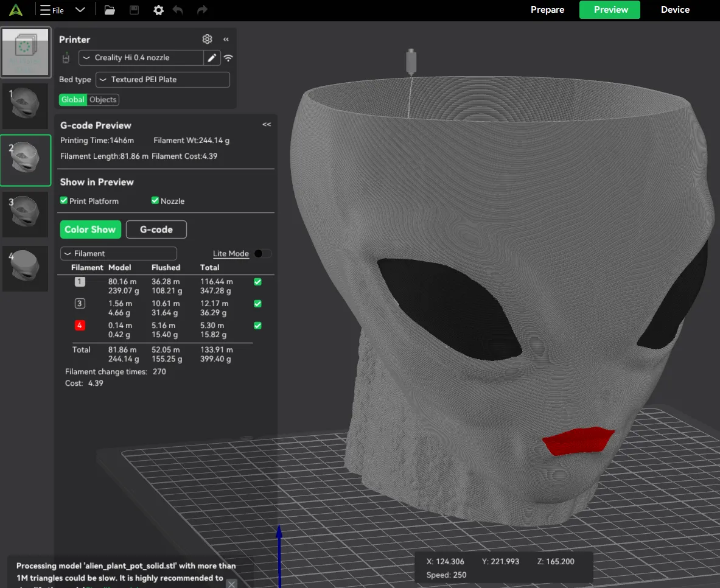
Task: Uncheck the Print Platform checkbox
Action: point(64,200)
